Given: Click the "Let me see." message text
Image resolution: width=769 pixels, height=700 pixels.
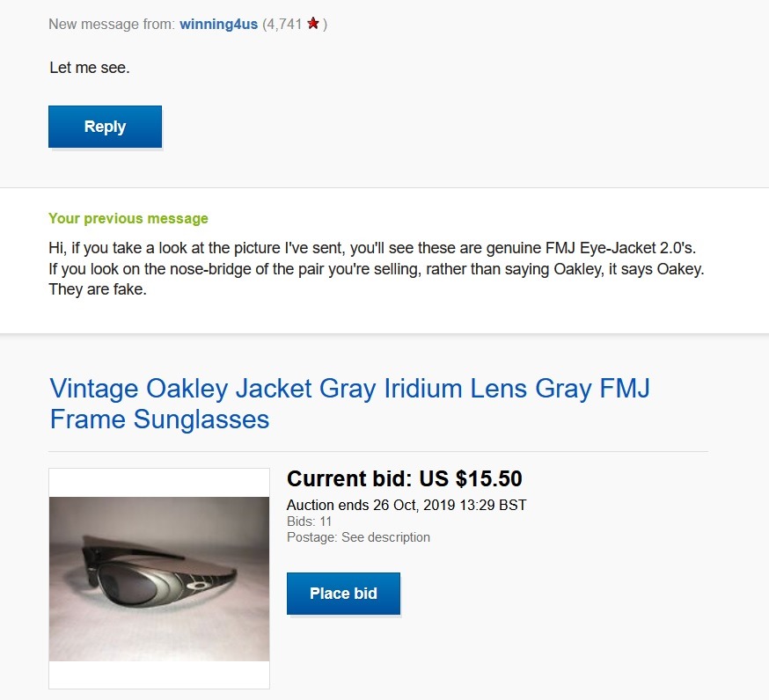Looking at the screenshot, I should pos(90,67).
